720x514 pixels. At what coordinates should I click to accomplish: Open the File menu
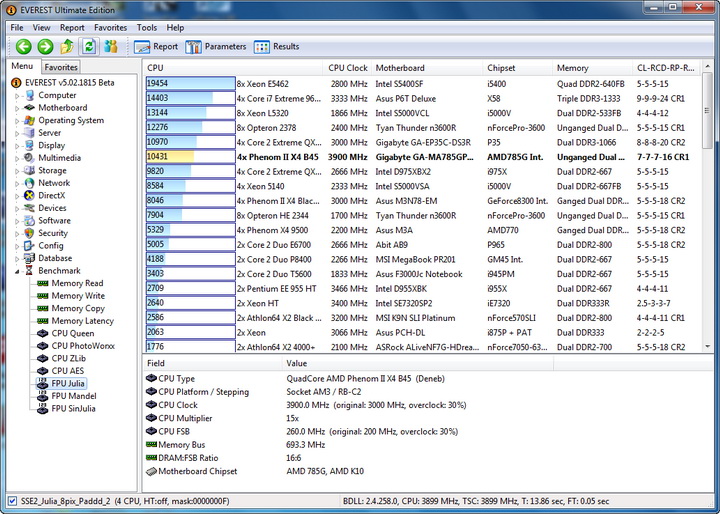pyautogui.click(x=17, y=28)
